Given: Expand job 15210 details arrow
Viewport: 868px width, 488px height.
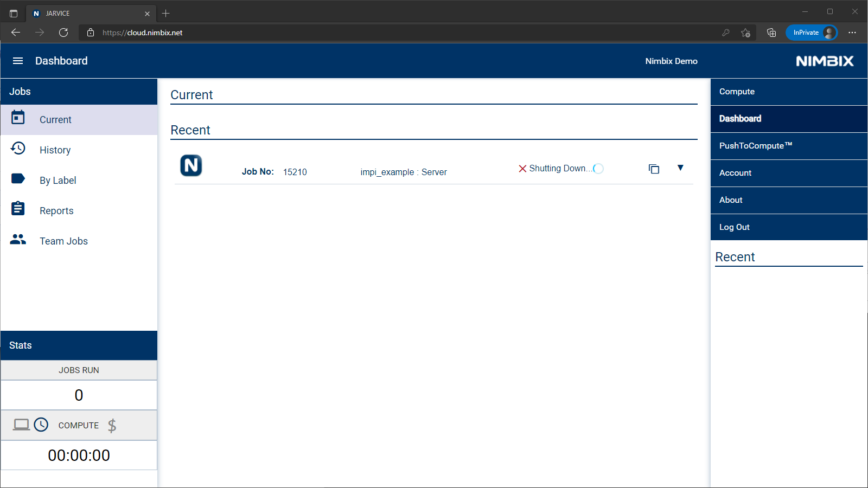Looking at the screenshot, I should pyautogui.click(x=680, y=168).
